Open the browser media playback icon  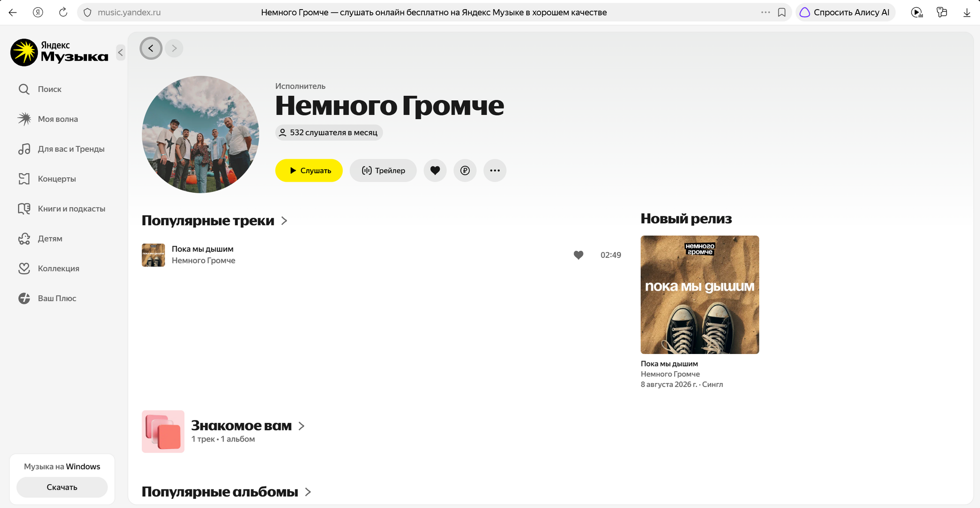point(917,12)
